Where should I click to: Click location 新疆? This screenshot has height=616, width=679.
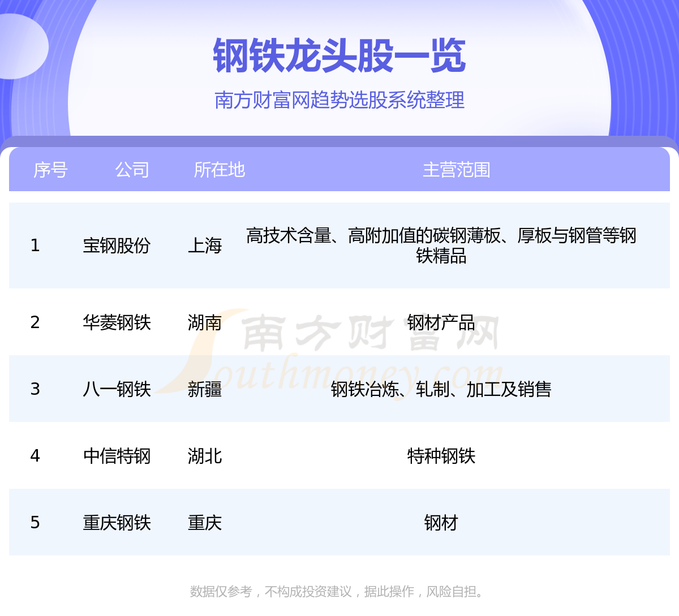(205, 389)
